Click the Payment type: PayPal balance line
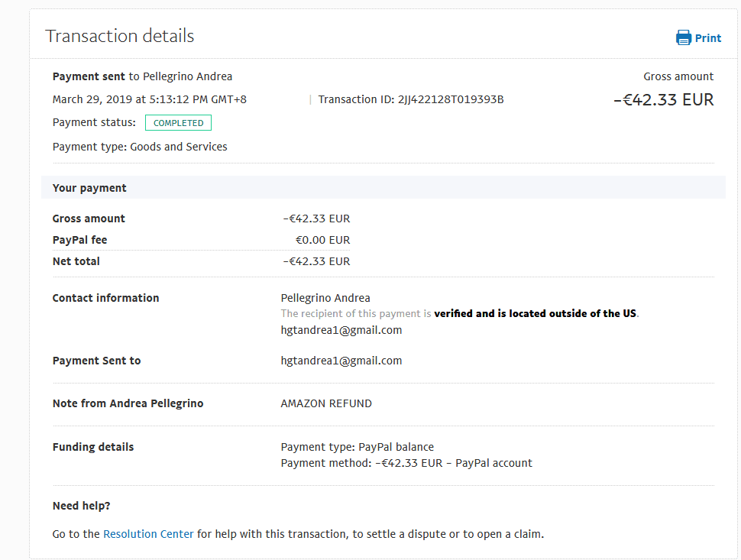Viewport: 741px width, 560px height. click(x=358, y=447)
